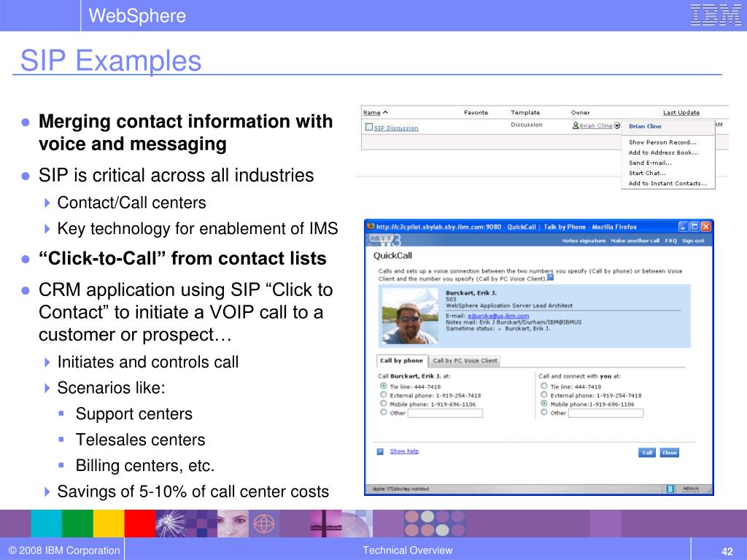The image size is (747, 560).
Task: Select Other radio for calling Burckart
Action: (x=384, y=413)
